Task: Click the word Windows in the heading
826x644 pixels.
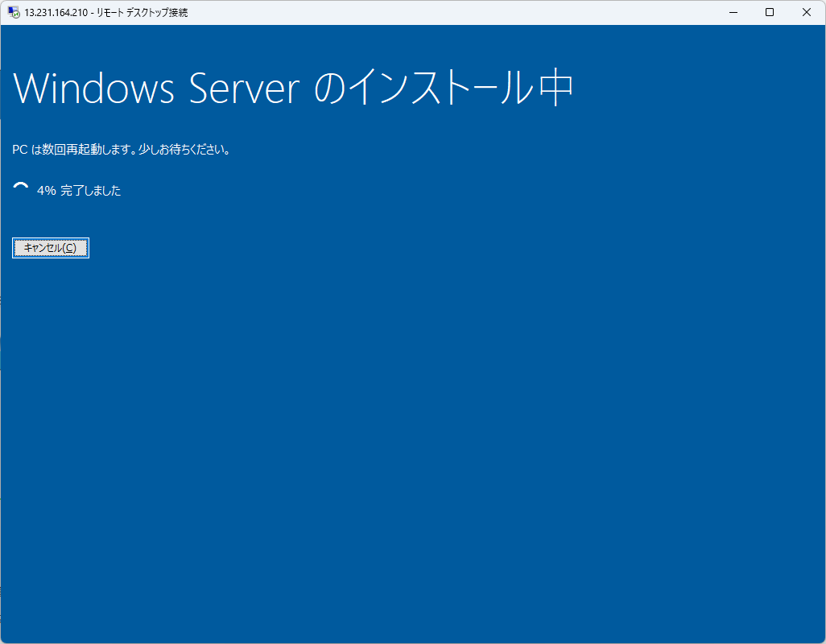Action: tap(94, 89)
